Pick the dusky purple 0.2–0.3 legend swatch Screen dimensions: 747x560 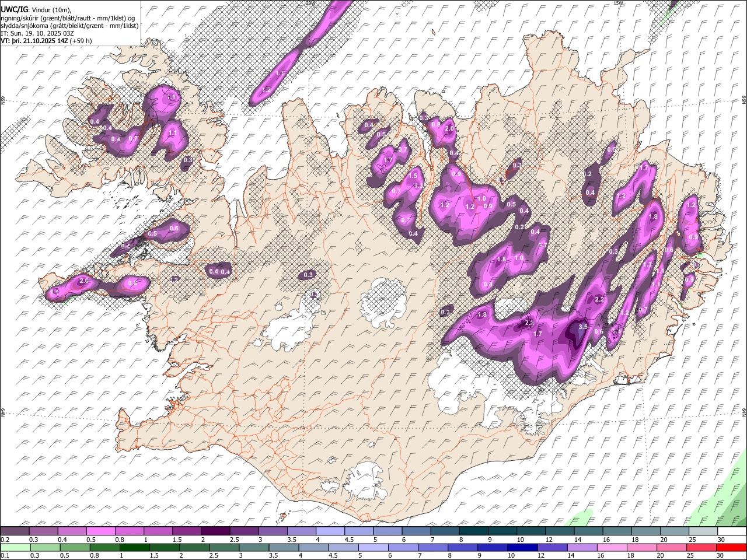tap(15, 531)
